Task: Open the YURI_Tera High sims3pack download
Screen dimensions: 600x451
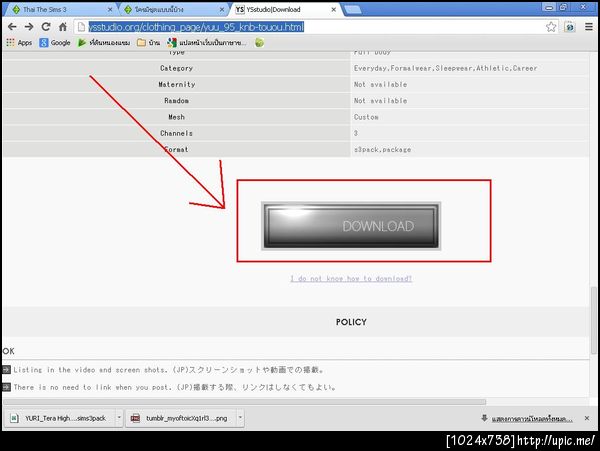Action: pyautogui.click(x=61, y=418)
